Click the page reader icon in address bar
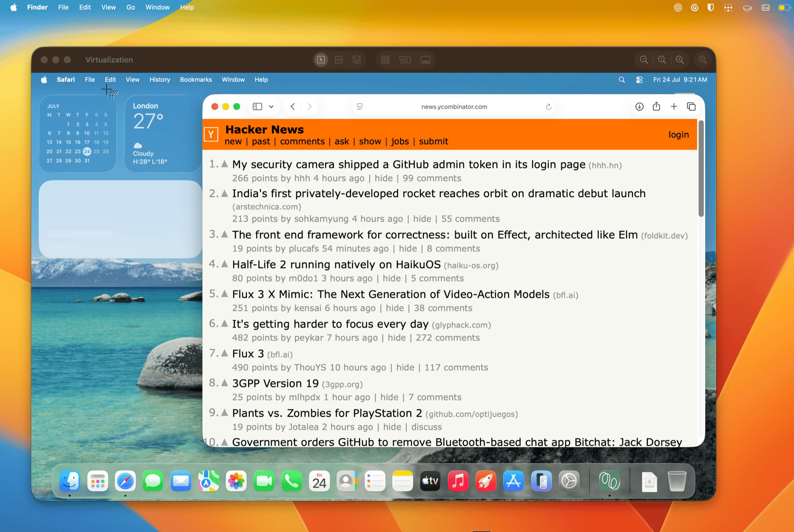The height and width of the screenshot is (532, 794). tap(360, 106)
